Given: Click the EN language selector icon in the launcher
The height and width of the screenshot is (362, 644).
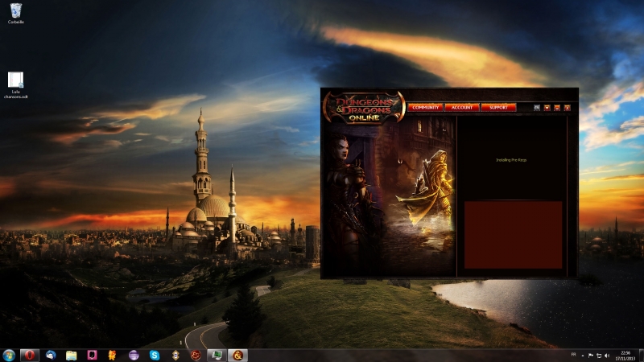Looking at the screenshot, I should (537, 108).
